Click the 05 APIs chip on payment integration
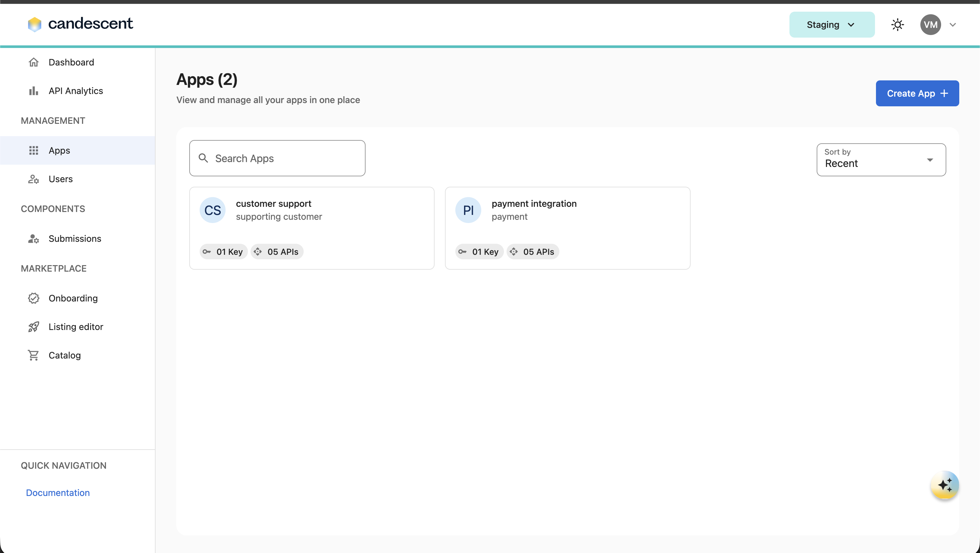This screenshot has width=980, height=553. pyautogui.click(x=532, y=252)
